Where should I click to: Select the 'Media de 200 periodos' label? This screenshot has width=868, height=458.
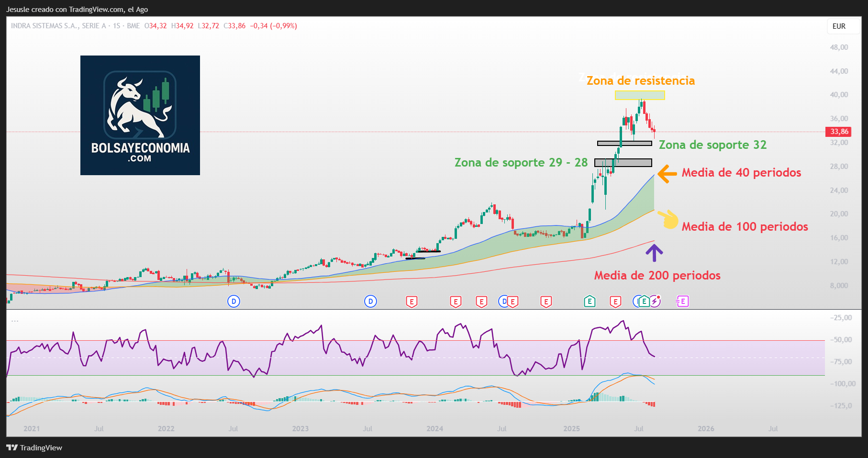(x=657, y=276)
